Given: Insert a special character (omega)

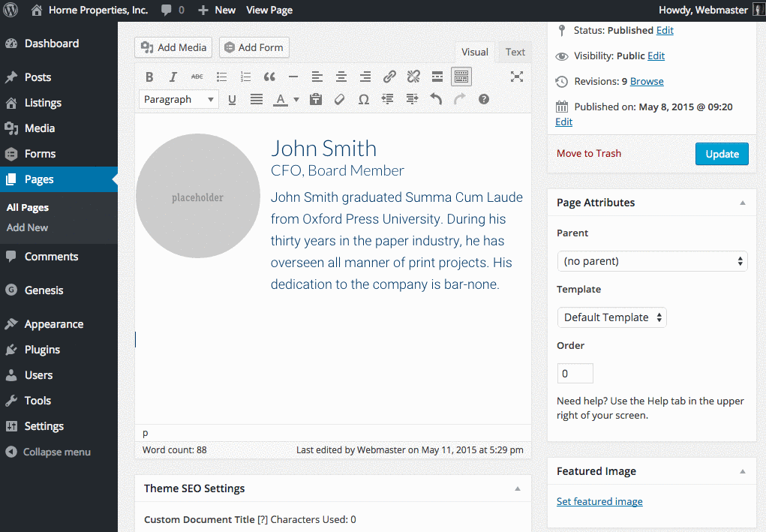Looking at the screenshot, I should coord(363,100).
